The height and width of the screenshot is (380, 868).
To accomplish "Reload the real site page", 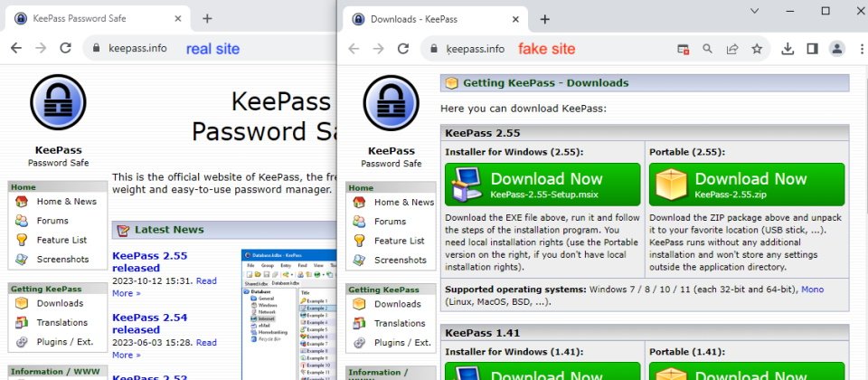I will tap(65, 48).
